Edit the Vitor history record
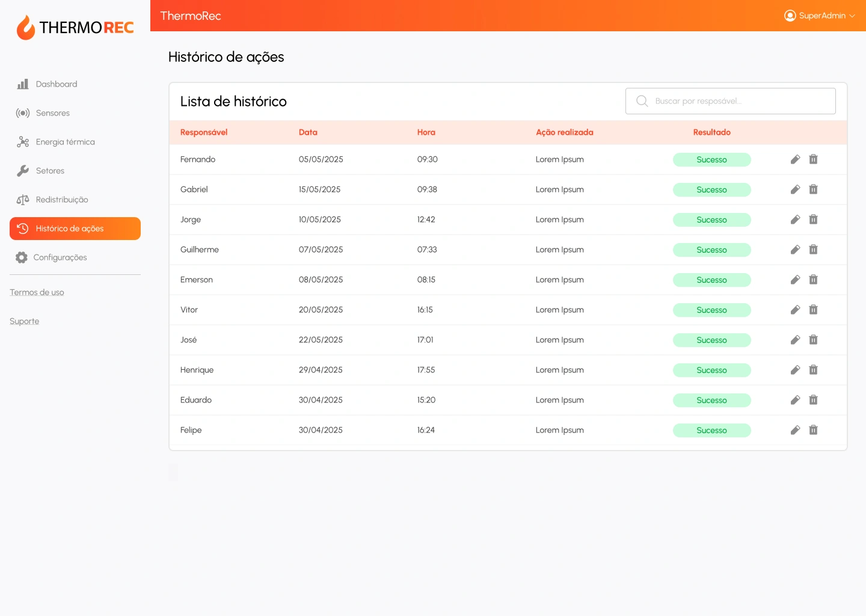Screen dimensions: 866x616 795,310
